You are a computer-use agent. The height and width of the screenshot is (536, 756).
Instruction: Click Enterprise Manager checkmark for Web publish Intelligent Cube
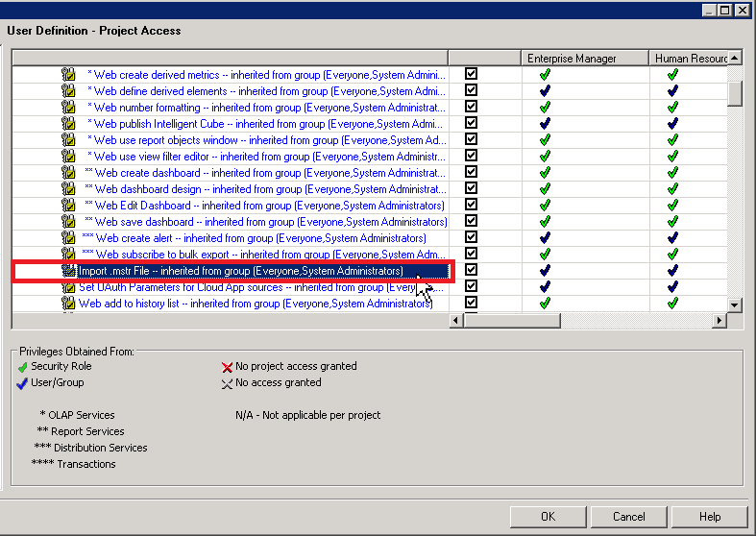(545, 123)
